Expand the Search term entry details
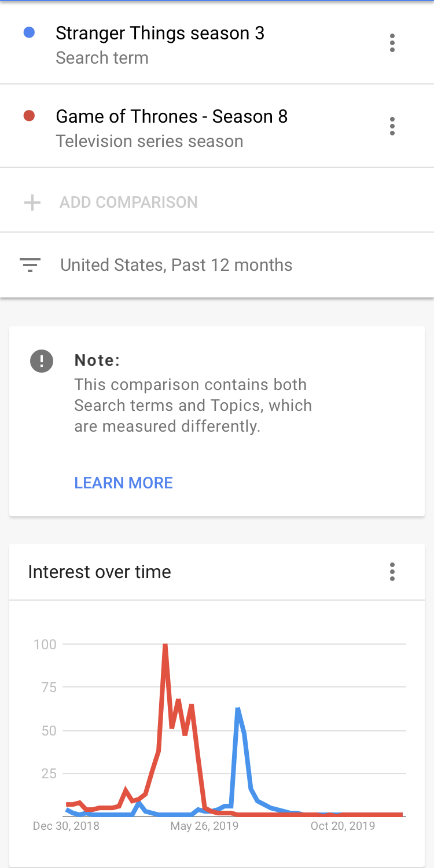 102,58
